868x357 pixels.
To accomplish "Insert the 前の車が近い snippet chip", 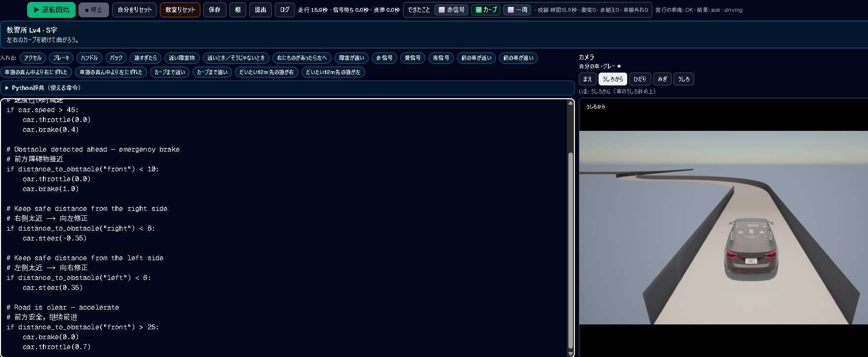I will point(477,58).
